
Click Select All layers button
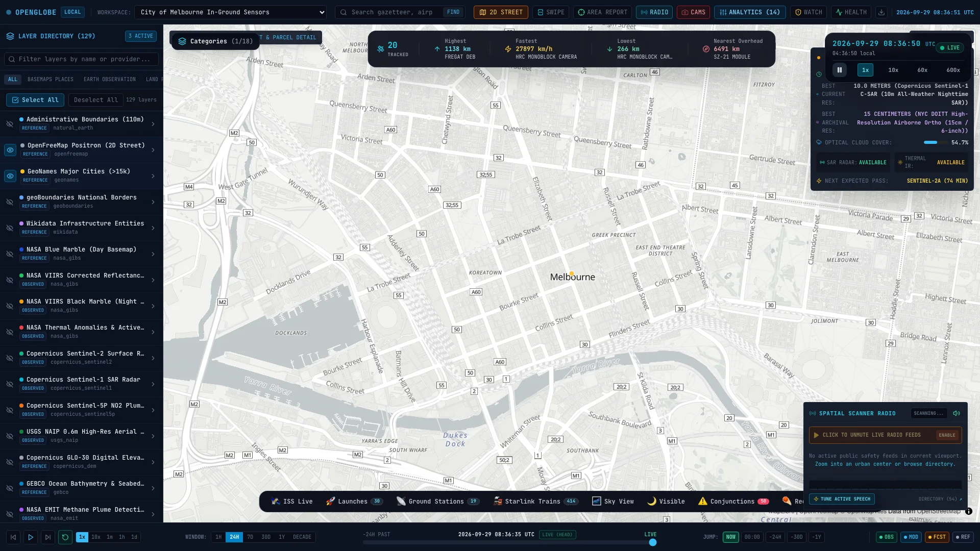35,100
